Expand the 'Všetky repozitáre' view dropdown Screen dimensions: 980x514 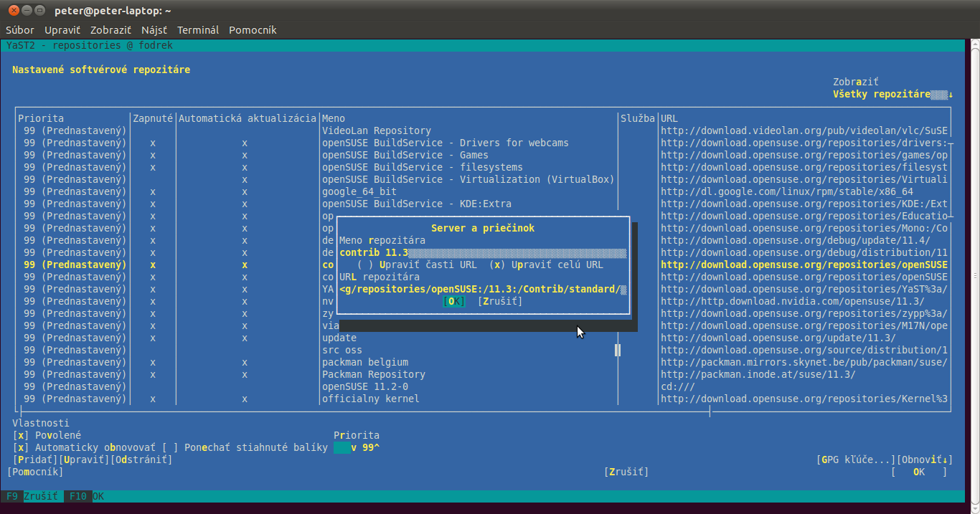click(x=893, y=94)
